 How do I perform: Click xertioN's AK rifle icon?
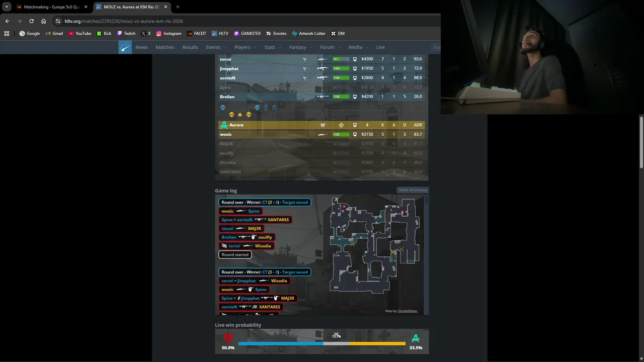323,78
